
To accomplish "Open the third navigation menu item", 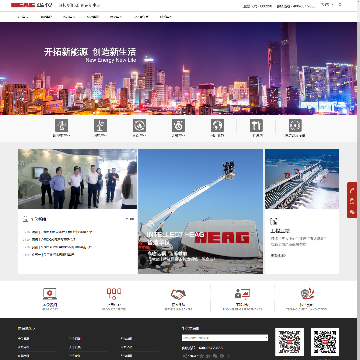I will pyautogui.click(x=69, y=17).
